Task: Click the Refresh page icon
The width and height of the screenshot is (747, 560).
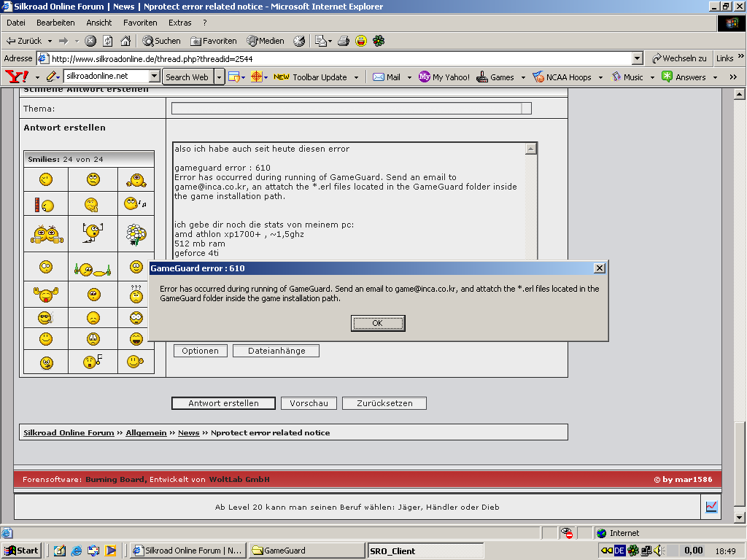Action: click(108, 41)
